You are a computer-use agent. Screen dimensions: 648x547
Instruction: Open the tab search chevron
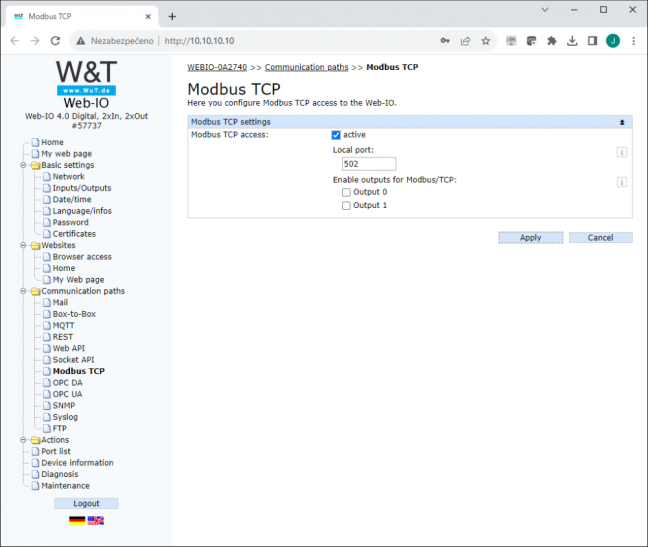coord(545,10)
